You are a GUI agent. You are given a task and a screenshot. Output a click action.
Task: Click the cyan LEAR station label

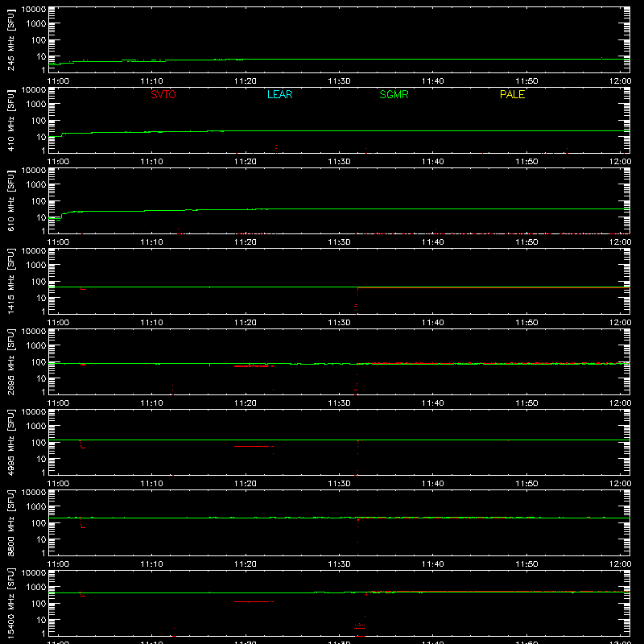[x=279, y=94]
